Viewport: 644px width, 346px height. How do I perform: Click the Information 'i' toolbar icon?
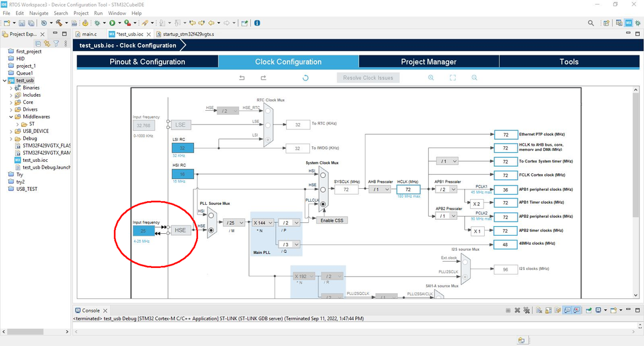click(x=257, y=23)
